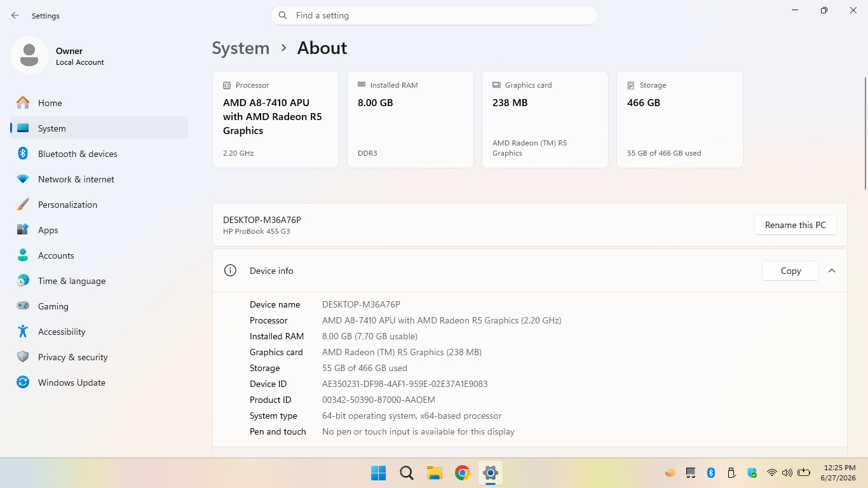The height and width of the screenshot is (488, 868).
Task: Click the USB safely remove tray icon
Action: pos(731,473)
